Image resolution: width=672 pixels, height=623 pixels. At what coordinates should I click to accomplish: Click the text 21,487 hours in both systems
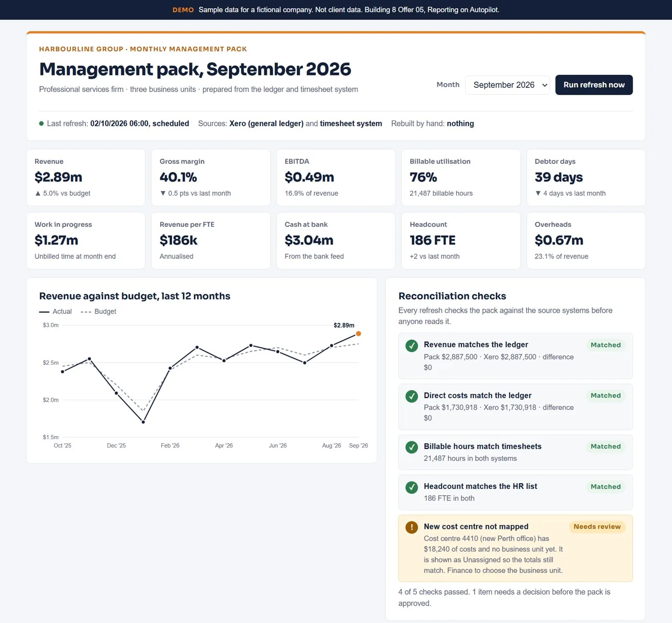point(470,458)
